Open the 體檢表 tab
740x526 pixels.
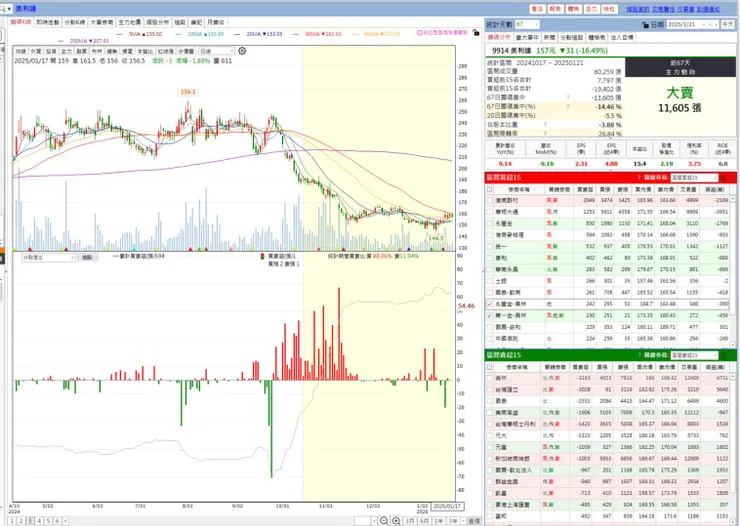pyautogui.click(x=597, y=37)
